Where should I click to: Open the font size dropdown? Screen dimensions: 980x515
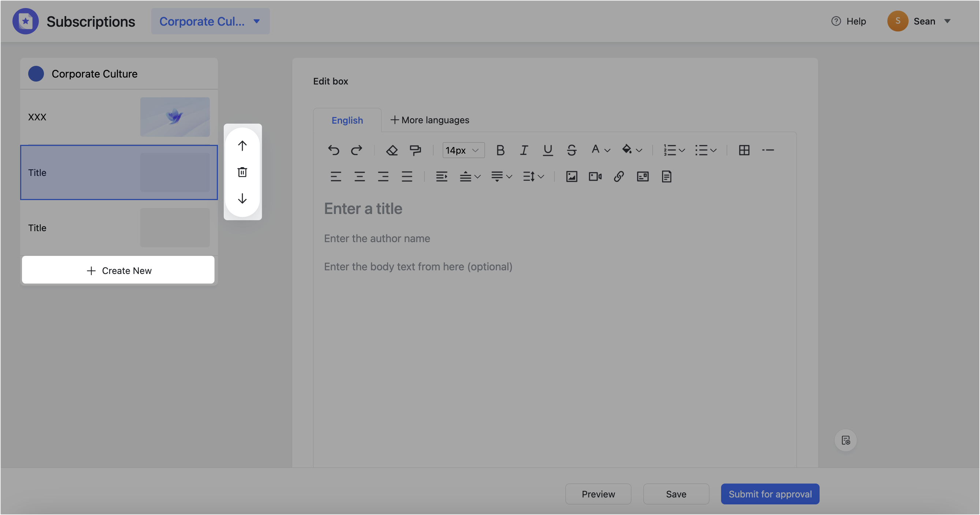[463, 150]
